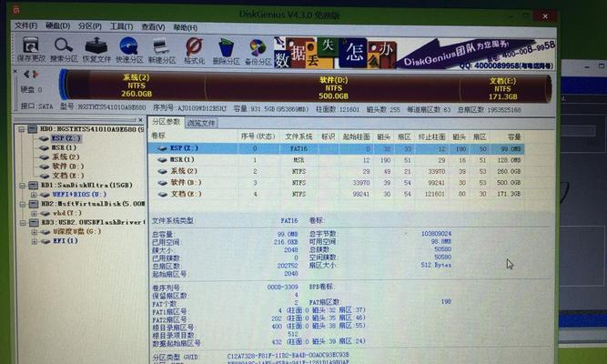Viewport: 607px width, 364px height.
Task: Collapse the HD0 HGST disk node
Action: (x=22, y=129)
